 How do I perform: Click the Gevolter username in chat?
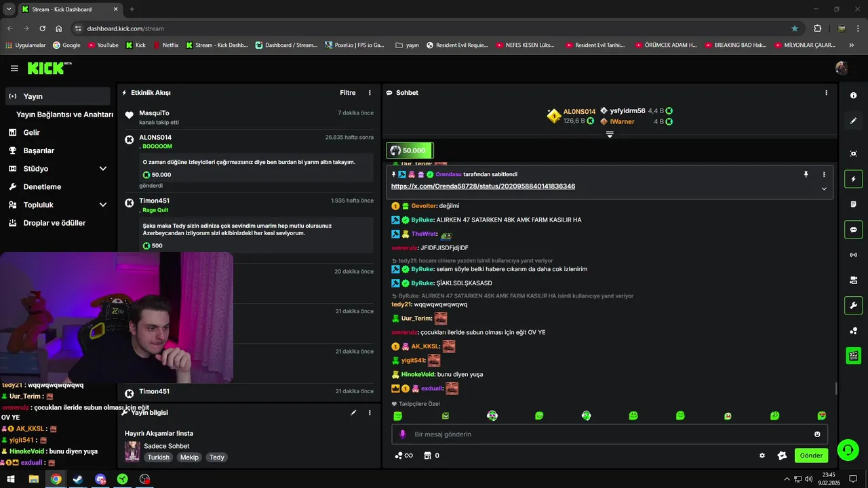click(x=424, y=205)
